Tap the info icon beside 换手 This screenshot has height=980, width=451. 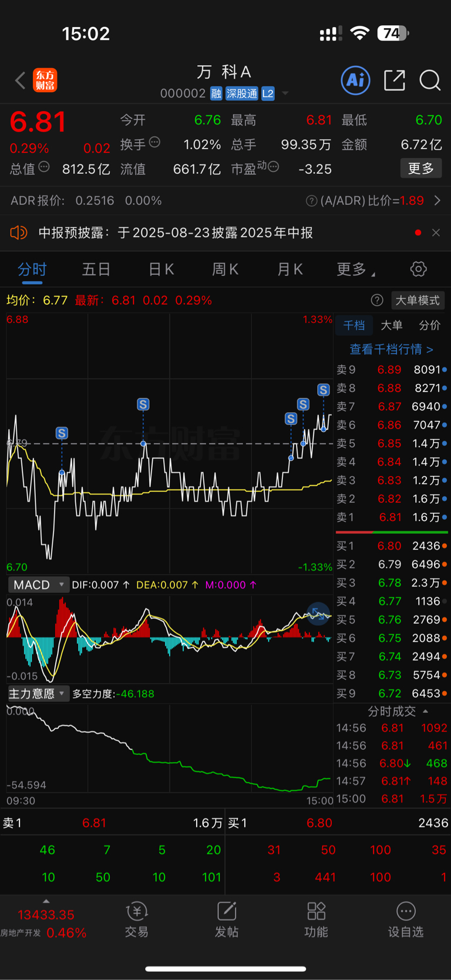pos(154,142)
